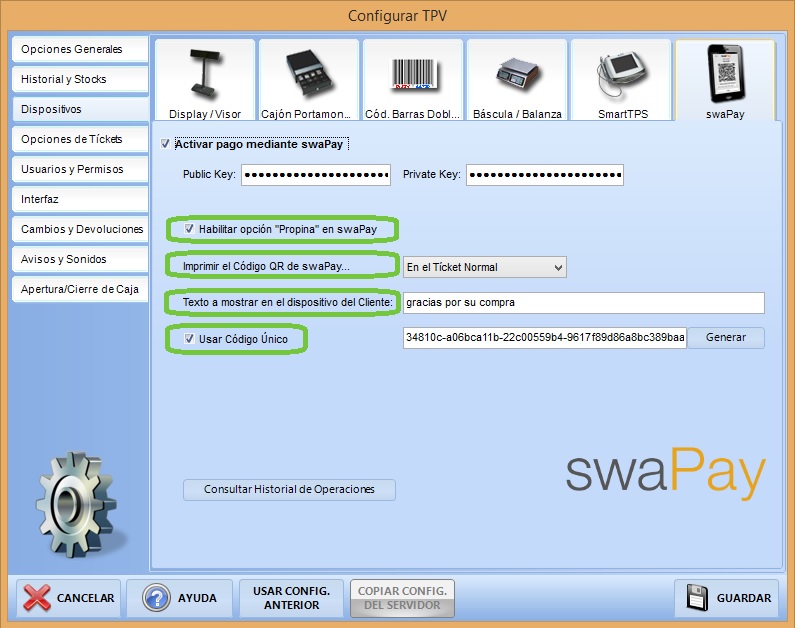Select the swaPay phone tab
This screenshot has width=795, height=628.
tap(725, 80)
